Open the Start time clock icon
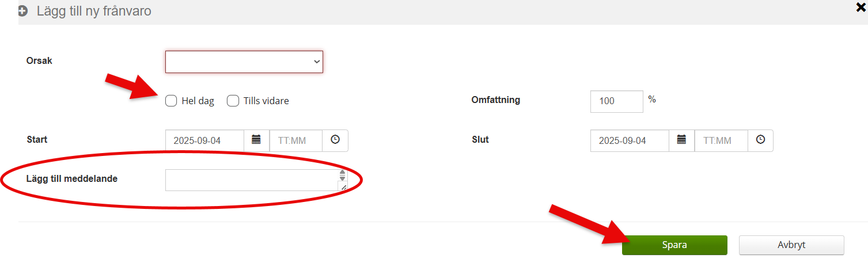The height and width of the screenshot is (263, 868). click(335, 140)
